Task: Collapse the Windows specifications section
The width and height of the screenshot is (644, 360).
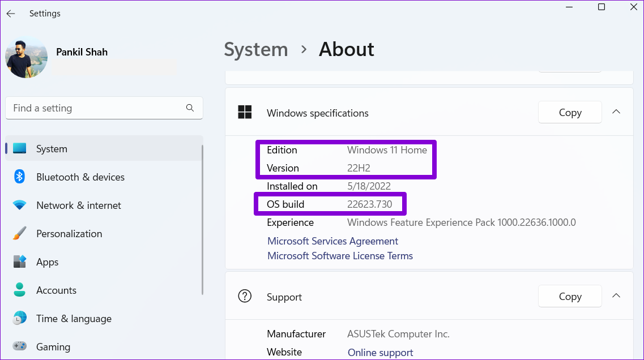Action: 616,112
